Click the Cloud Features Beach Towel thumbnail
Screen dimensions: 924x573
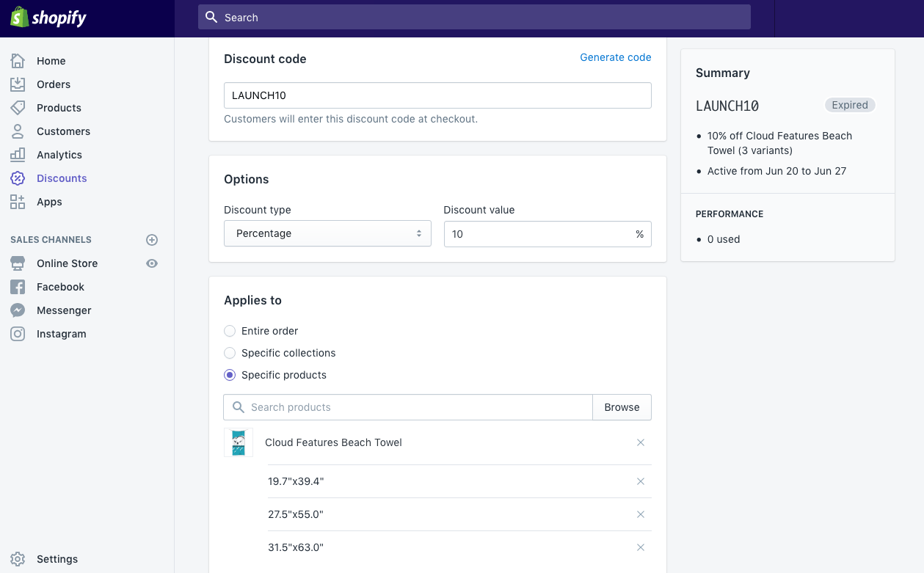pos(239,443)
